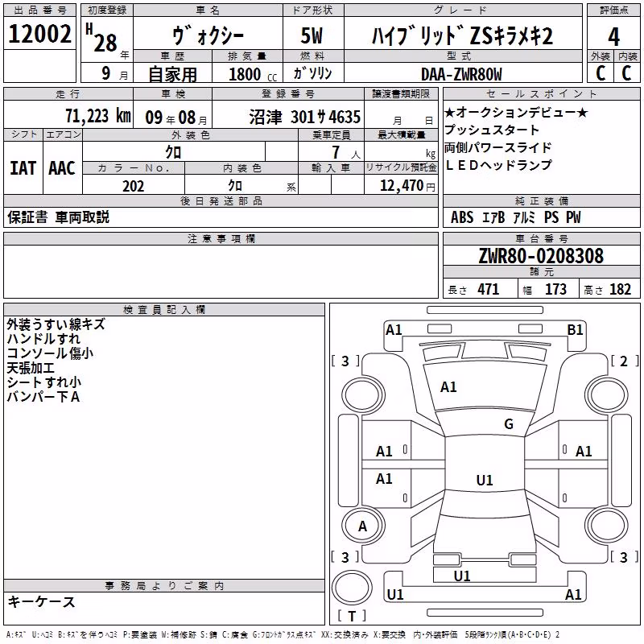Click the inspector note ハンドルすれ
The width and height of the screenshot is (644, 644).
43,339
